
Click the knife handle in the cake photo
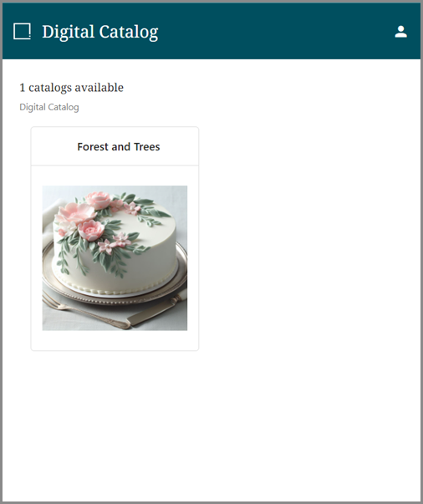click(x=151, y=313)
